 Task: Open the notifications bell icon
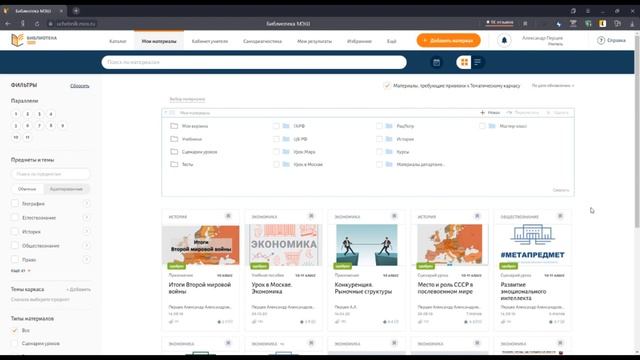[x=504, y=40]
